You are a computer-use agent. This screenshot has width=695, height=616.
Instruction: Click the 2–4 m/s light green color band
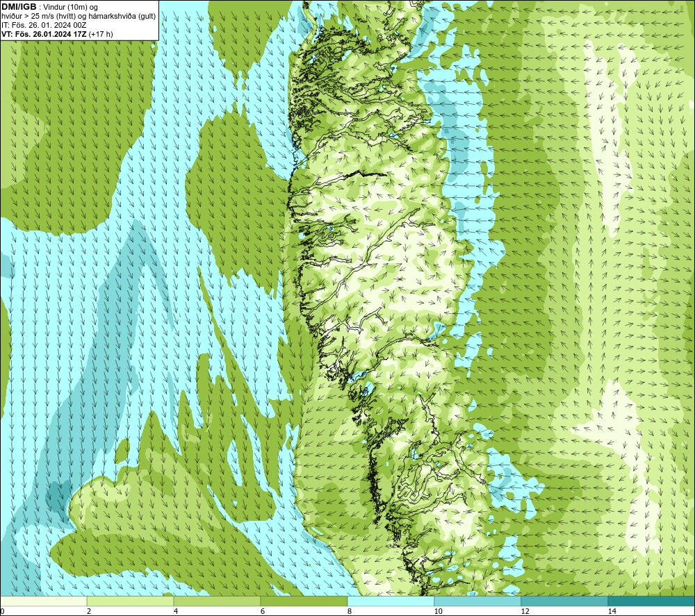click(131, 601)
